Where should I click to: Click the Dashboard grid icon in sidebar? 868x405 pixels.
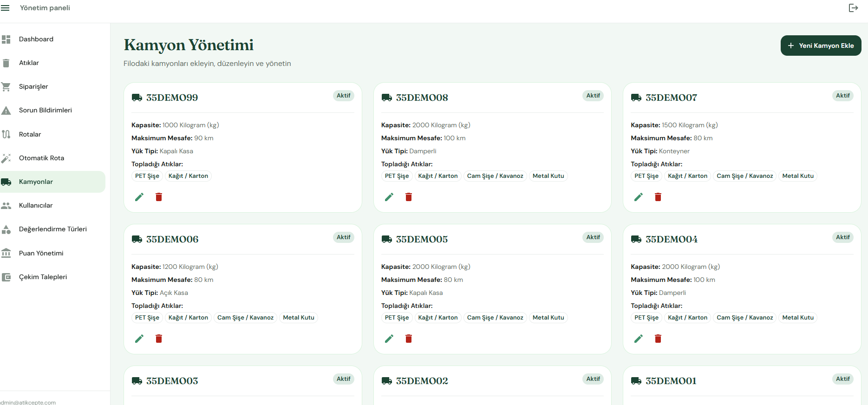[6, 39]
